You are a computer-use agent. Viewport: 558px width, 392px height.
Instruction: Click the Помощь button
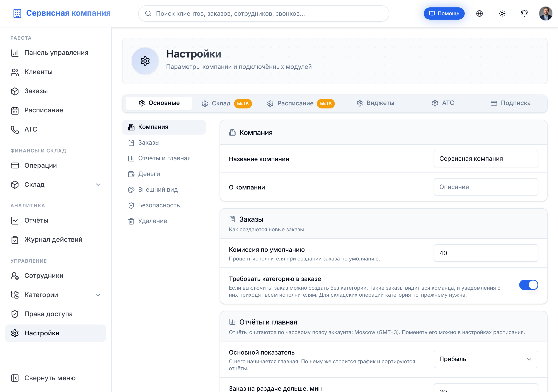444,14
